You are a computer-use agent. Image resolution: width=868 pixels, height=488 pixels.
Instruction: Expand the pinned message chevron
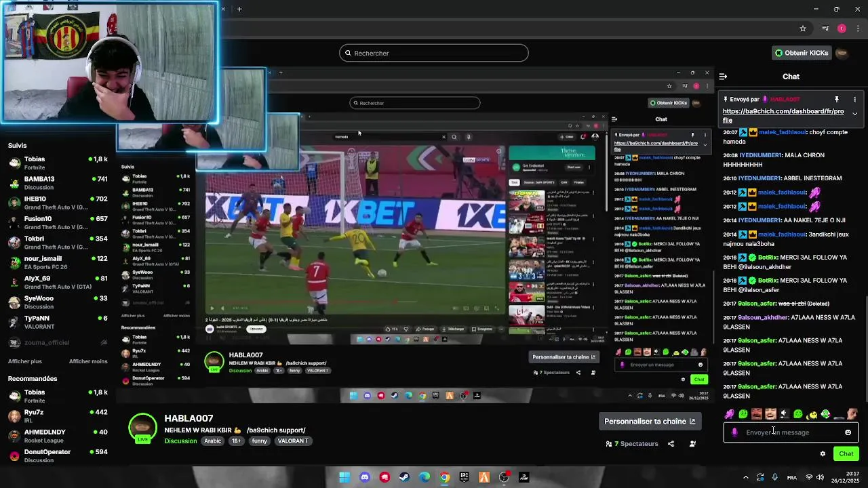click(x=854, y=114)
